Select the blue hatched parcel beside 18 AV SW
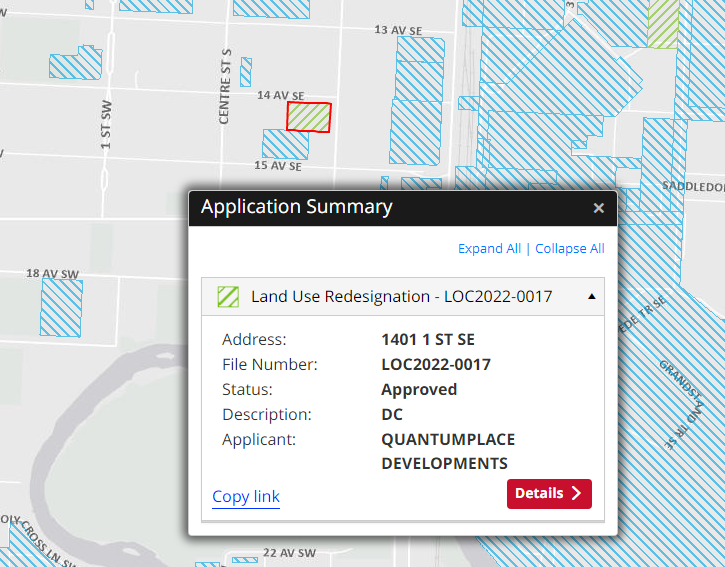 (x=61, y=307)
